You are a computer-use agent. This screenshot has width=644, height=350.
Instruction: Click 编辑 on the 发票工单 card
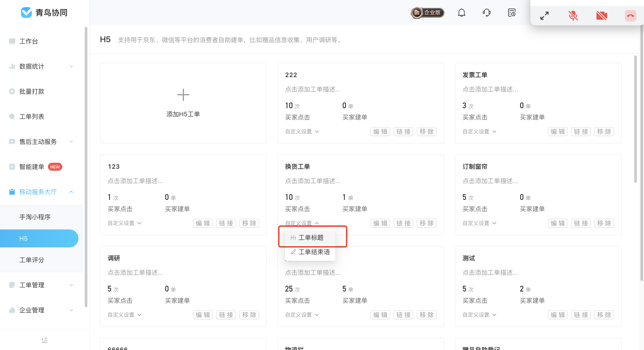tap(558, 132)
